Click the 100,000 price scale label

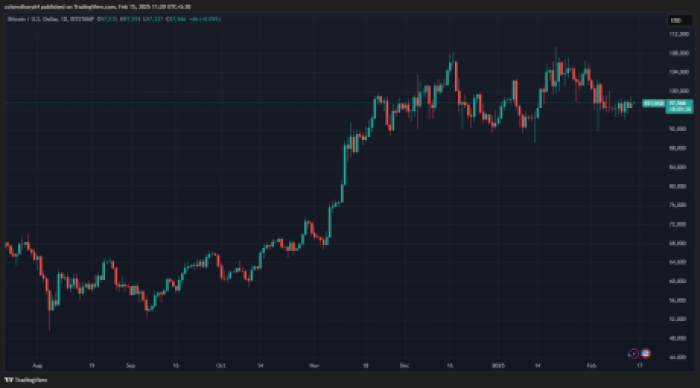(678, 91)
